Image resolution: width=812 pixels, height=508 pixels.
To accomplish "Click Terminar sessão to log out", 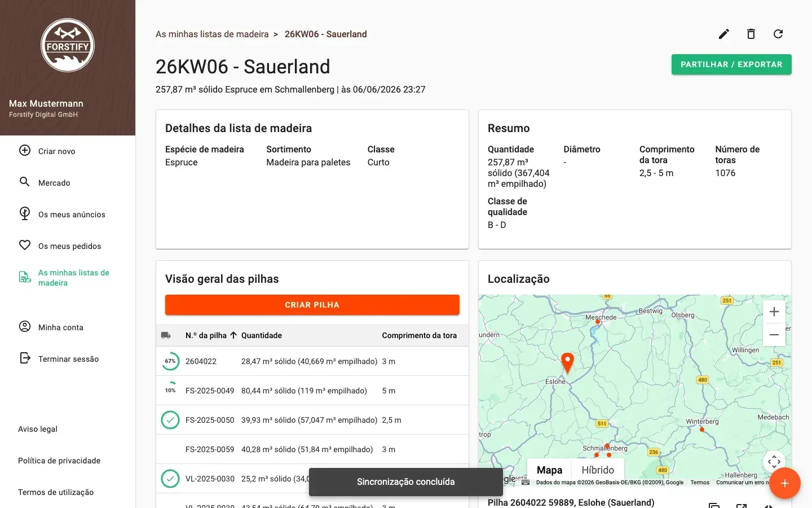I will 68,359.
